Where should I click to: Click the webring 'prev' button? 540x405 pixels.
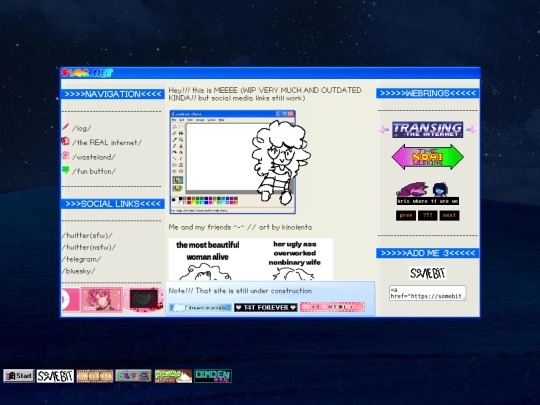click(x=406, y=215)
